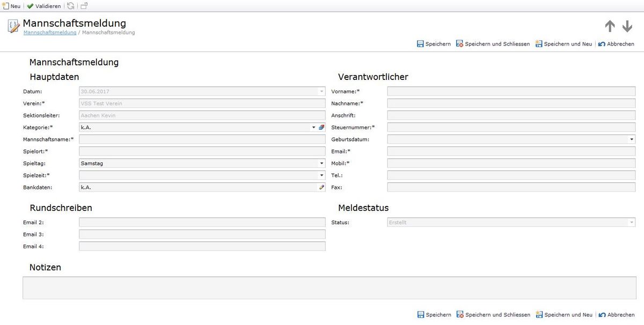Click top Speichern disk icon
This screenshot has height=325, width=644.
click(420, 44)
